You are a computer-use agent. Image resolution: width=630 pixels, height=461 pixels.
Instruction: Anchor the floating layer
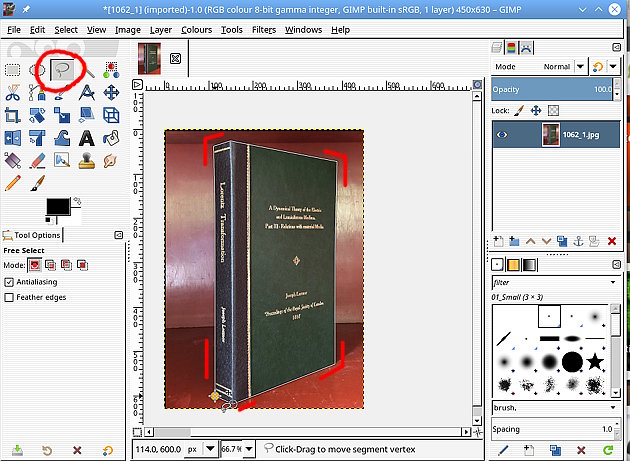578,241
